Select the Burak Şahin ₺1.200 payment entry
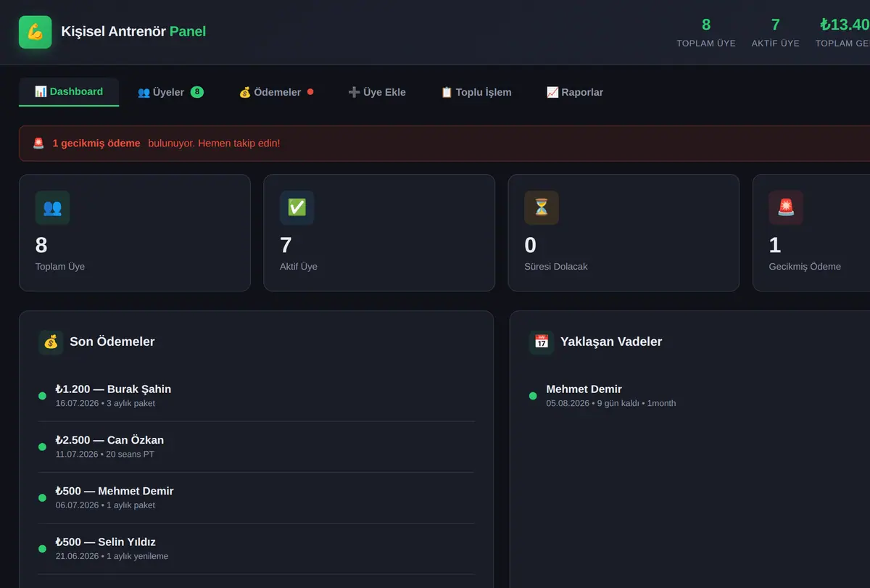 pos(256,396)
